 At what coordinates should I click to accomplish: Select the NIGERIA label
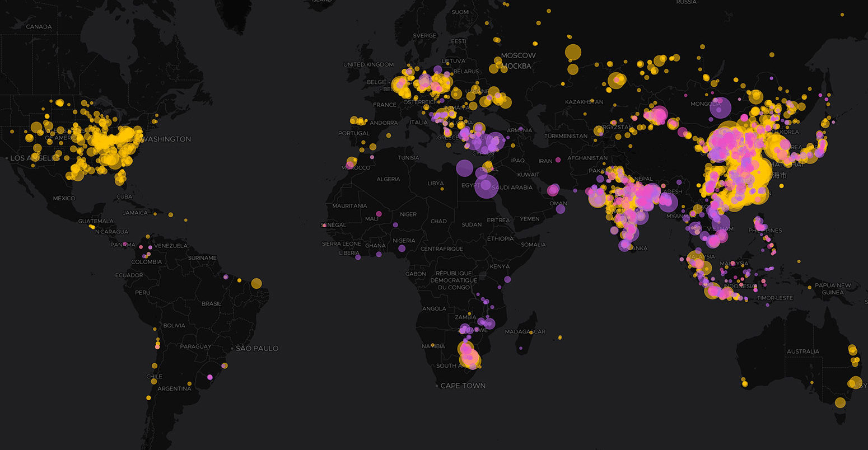tap(404, 241)
